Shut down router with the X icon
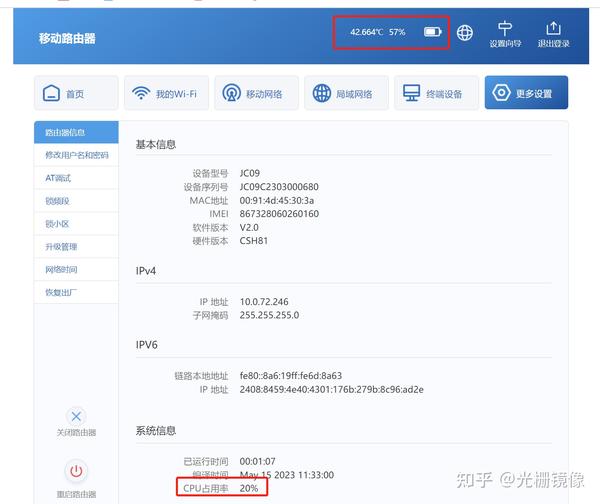This screenshot has height=504, width=600. click(x=76, y=416)
